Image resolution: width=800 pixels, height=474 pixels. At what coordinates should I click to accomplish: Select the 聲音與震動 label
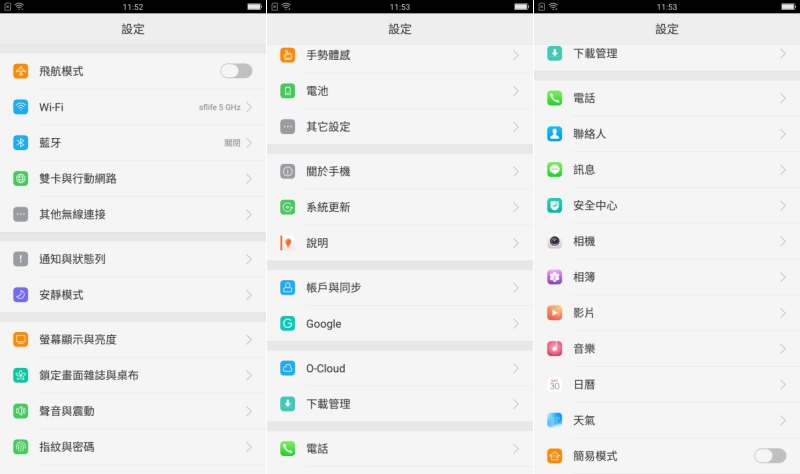(x=67, y=411)
